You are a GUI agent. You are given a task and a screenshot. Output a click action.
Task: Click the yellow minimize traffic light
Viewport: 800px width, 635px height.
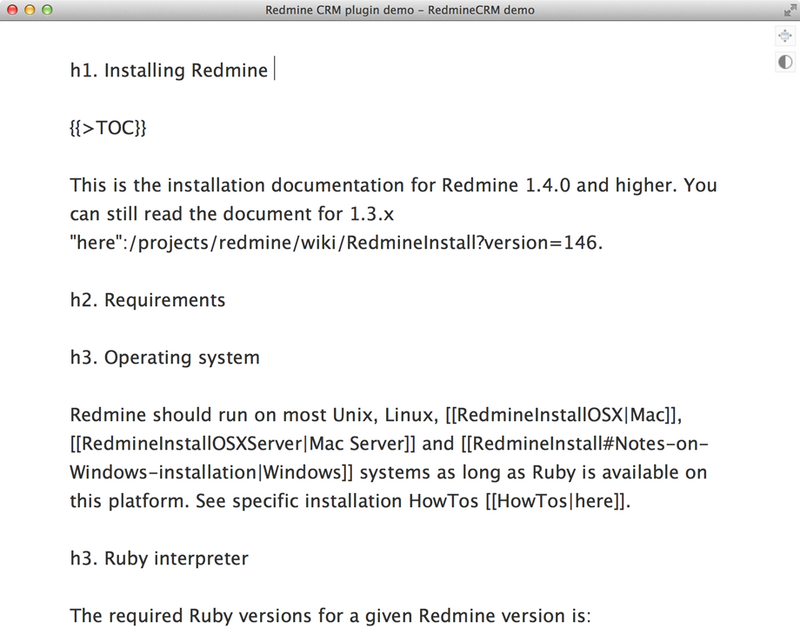tap(27, 10)
